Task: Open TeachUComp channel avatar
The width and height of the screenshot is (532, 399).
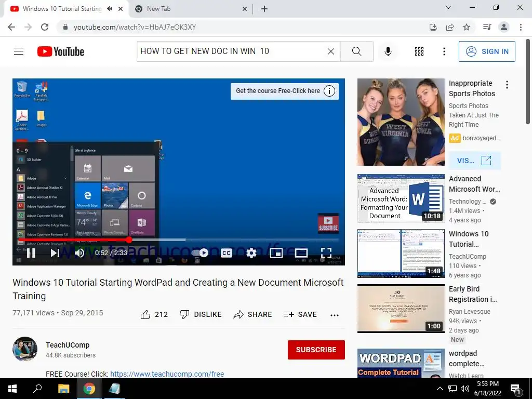Action: [x=25, y=349]
